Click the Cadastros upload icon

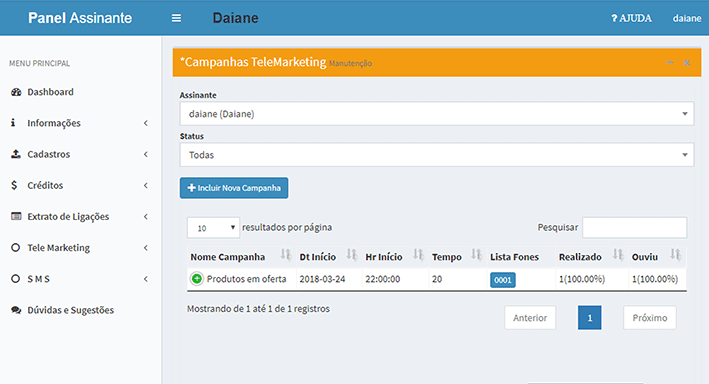coord(16,154)
